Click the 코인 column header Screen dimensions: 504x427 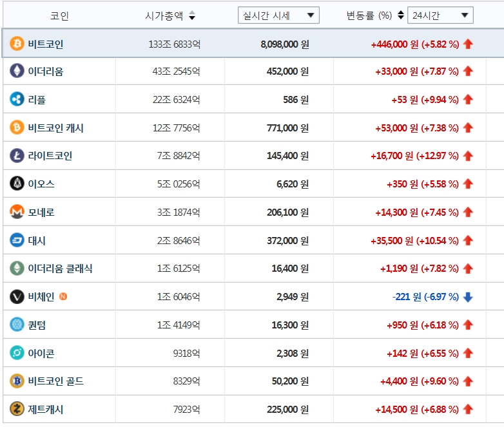(59, 15)
